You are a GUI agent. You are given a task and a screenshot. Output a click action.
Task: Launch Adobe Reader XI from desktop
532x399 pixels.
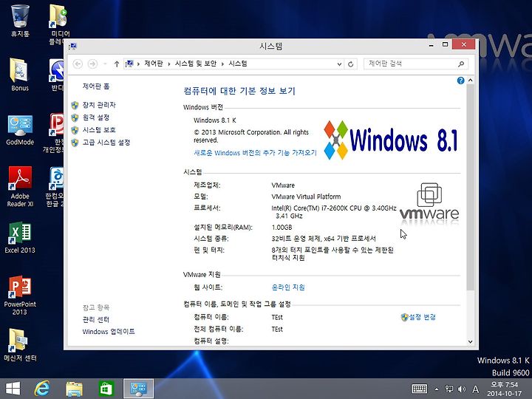(x=20, y=187)
